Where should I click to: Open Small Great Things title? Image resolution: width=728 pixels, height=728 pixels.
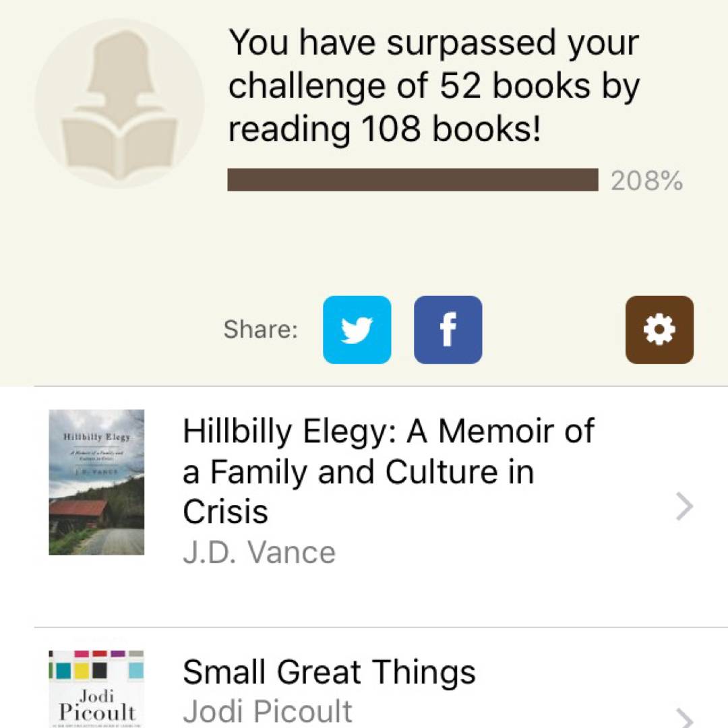tap(329, 672)
